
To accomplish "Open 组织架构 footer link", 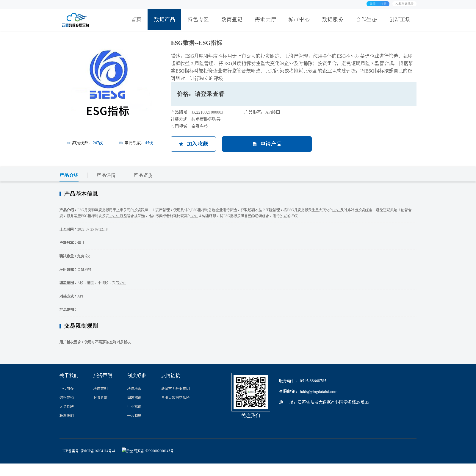I will click(67, 398).
